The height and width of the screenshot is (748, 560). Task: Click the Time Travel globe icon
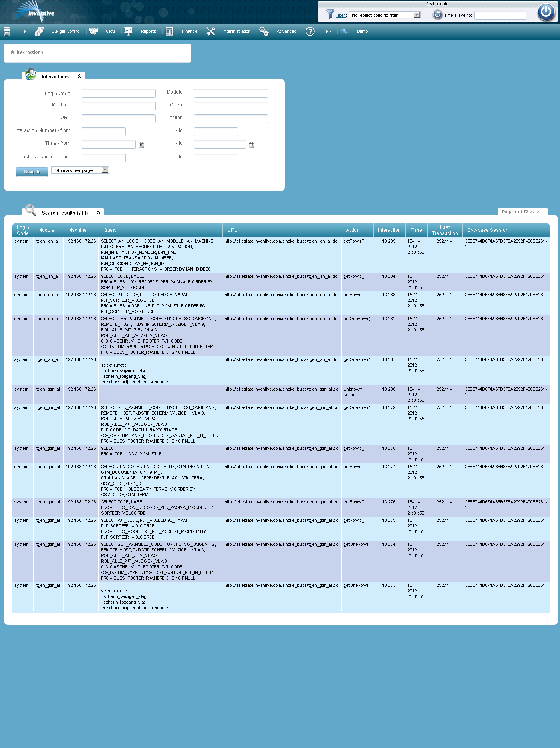(x=438, y=15)
